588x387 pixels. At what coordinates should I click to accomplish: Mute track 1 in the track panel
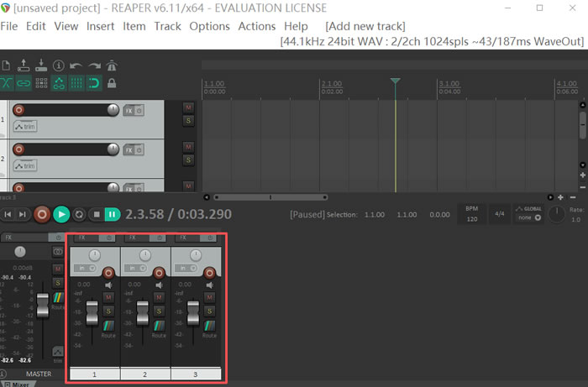[x=188, y=107]
